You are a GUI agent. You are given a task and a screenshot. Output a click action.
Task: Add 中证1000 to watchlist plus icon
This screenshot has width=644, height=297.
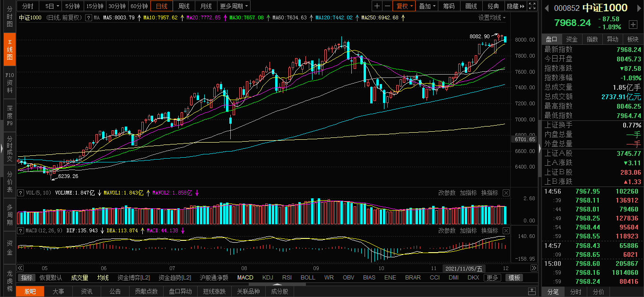[633, 24]
